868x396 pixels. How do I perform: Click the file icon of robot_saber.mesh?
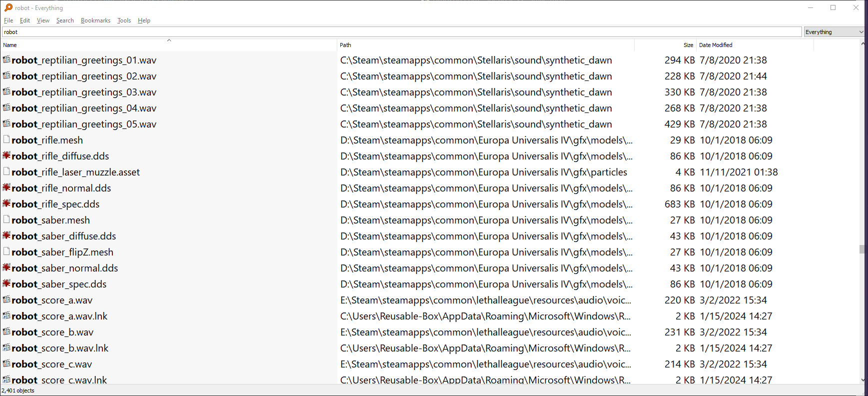(x=6, y=219)
